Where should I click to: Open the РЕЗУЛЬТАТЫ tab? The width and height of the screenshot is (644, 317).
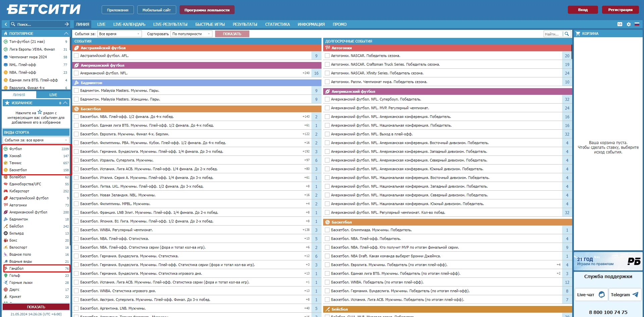point(245,24)
